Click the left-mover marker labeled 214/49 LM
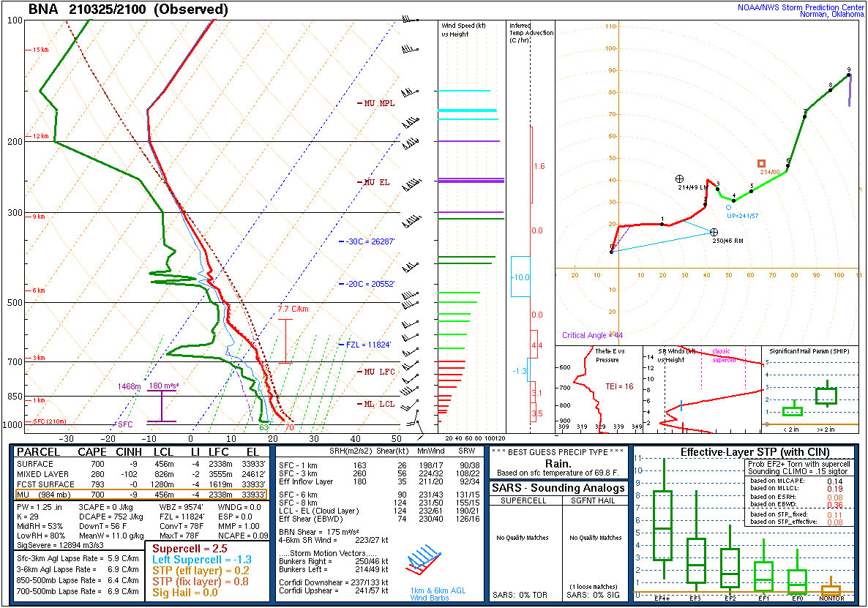868x608 pixels. [679, 179]
